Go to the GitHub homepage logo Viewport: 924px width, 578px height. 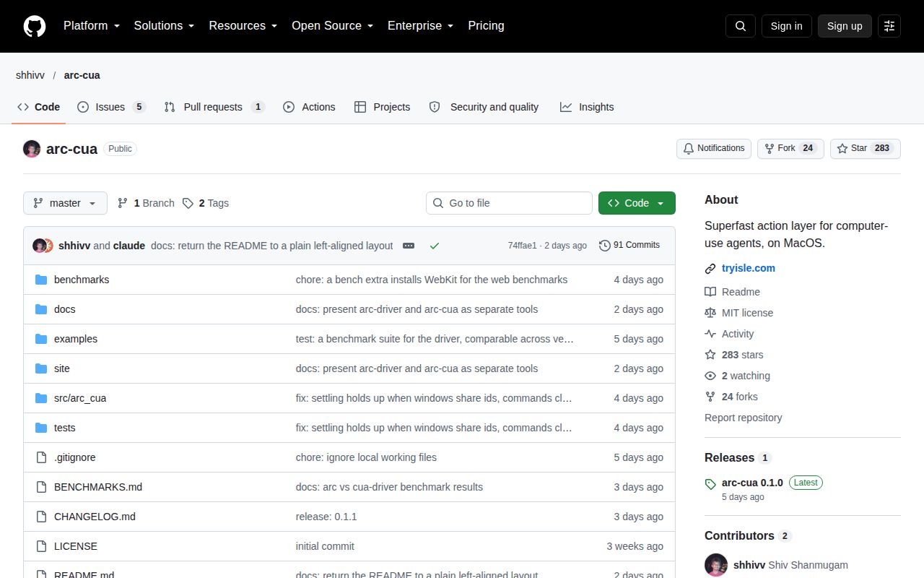[35, 26]
